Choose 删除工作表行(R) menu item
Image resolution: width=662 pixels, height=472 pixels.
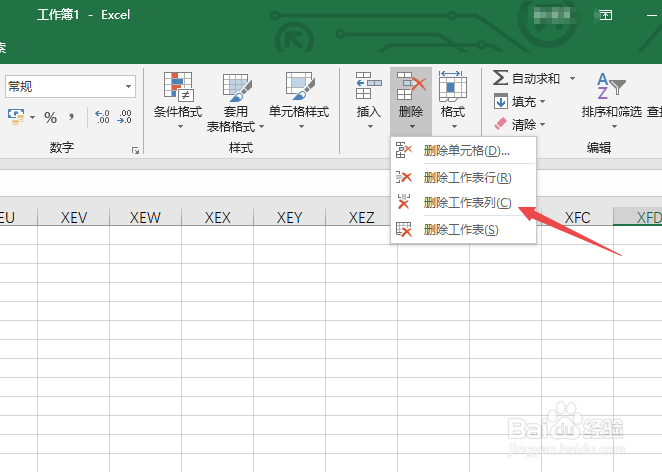tap(464, 177)
